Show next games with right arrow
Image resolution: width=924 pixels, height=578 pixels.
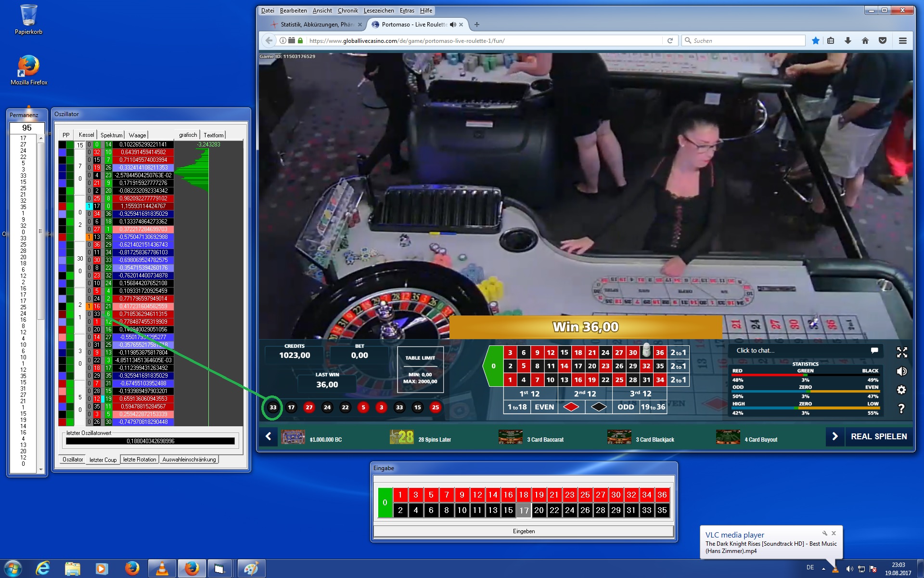point(835,436)
